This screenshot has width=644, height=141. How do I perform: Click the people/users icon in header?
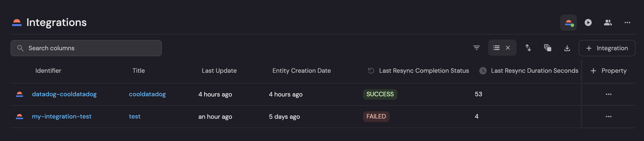pos(608,23)
